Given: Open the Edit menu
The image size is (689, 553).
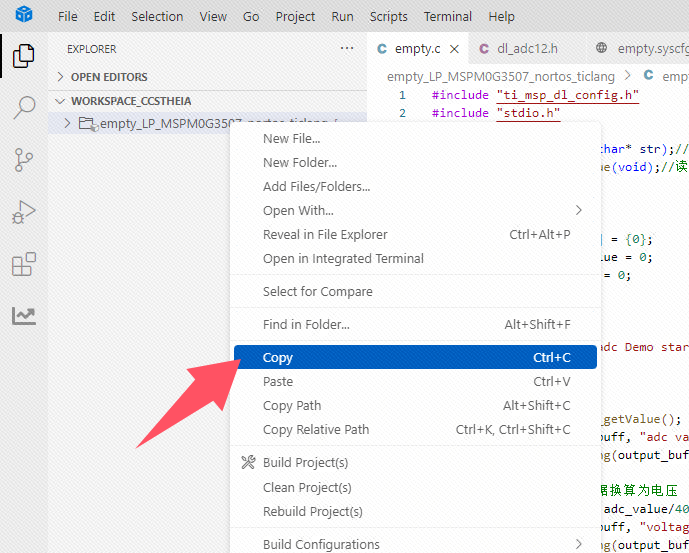Looking at the screenshot, I should pos(104,16).
